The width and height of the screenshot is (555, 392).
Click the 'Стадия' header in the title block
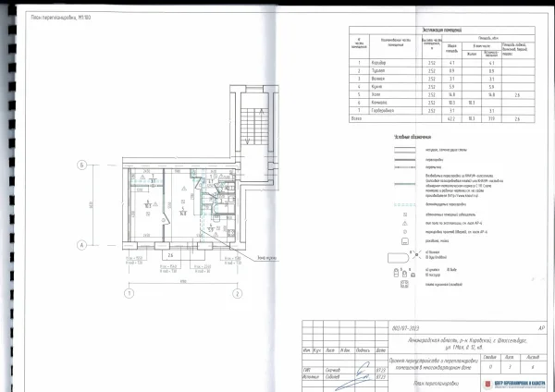(490, 357)
